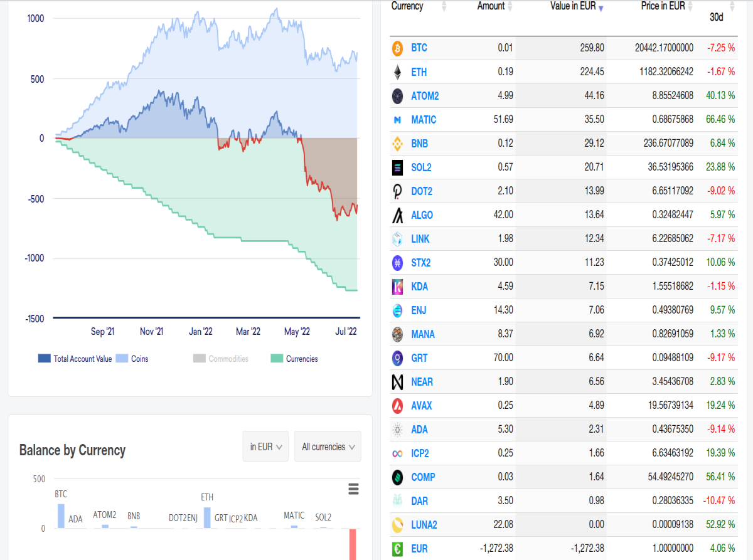Toggle Currencies series in chart legend
753x560 pixels.
coord(294,359)
